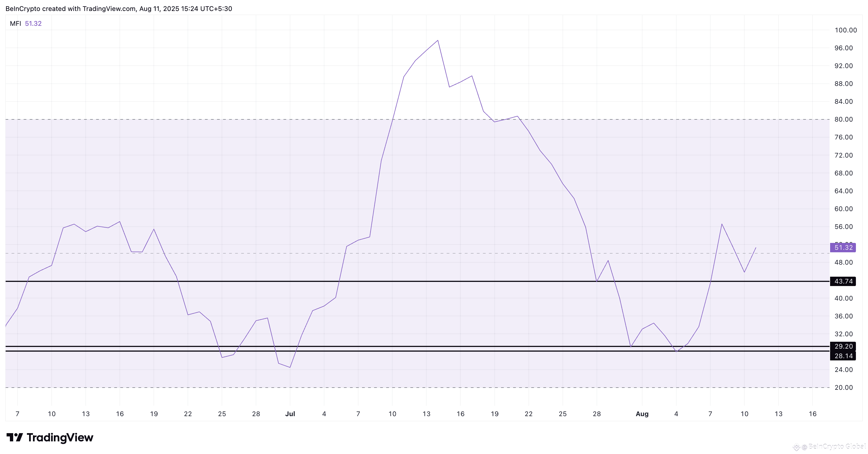Click the 84.00 value on the scale
The height and width of the screenshot is (454, 868).
[x=843, y=101]
